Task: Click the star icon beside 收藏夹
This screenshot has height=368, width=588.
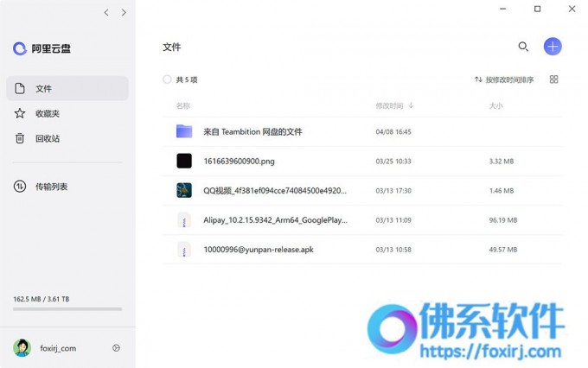Action: (x=20, y=113)
